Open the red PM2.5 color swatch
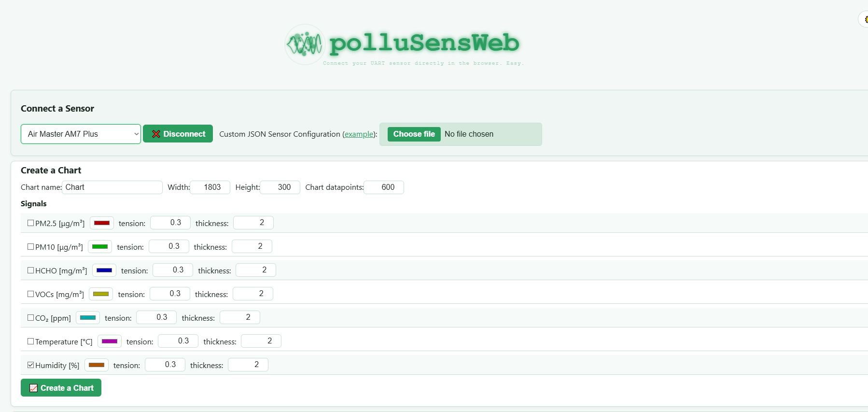 (x=102, y=223)
